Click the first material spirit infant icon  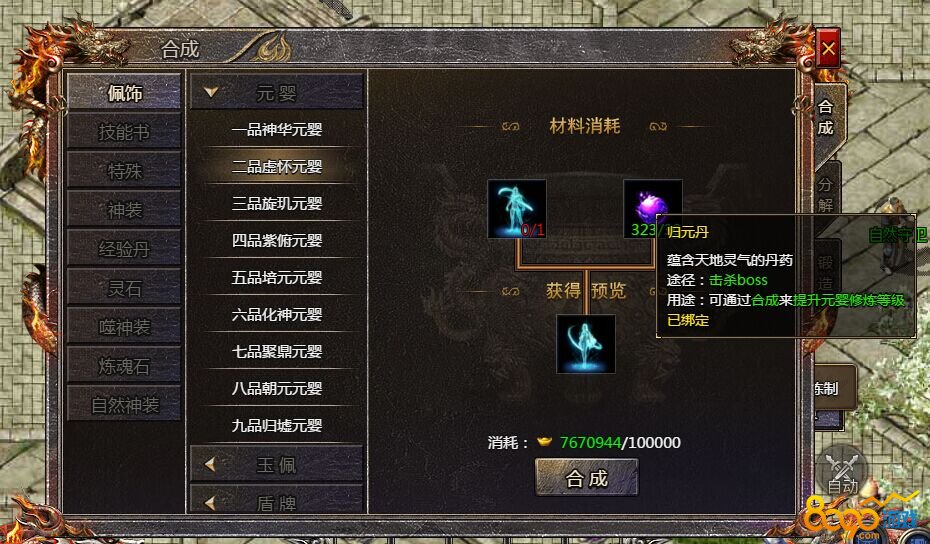pos(517,209)
